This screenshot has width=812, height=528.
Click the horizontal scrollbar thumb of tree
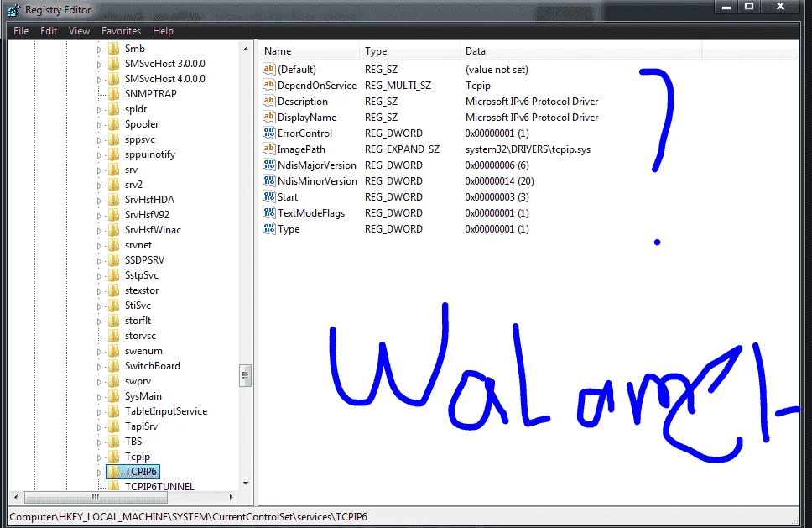point(96,498)
